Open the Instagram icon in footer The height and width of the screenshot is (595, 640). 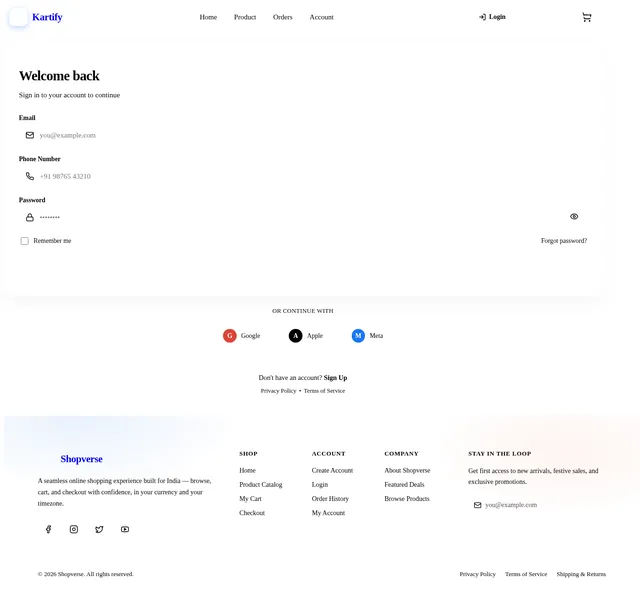click(74, 529)
